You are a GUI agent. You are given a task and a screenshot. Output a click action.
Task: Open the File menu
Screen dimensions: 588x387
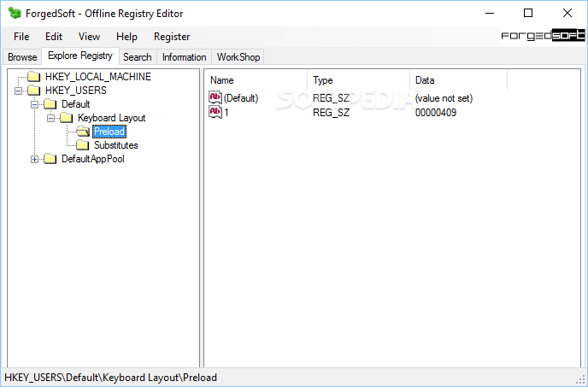[21, 37]
